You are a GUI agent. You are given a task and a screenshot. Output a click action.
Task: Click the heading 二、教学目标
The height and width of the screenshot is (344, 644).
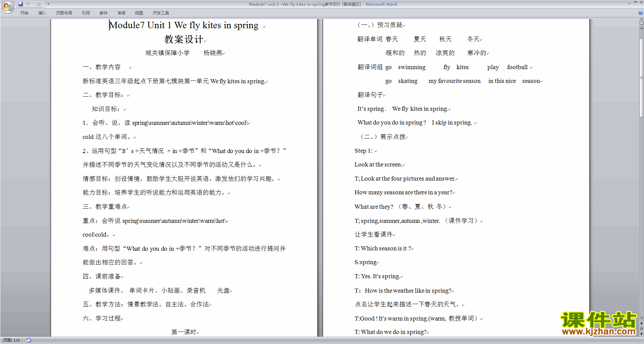[103, 95]
